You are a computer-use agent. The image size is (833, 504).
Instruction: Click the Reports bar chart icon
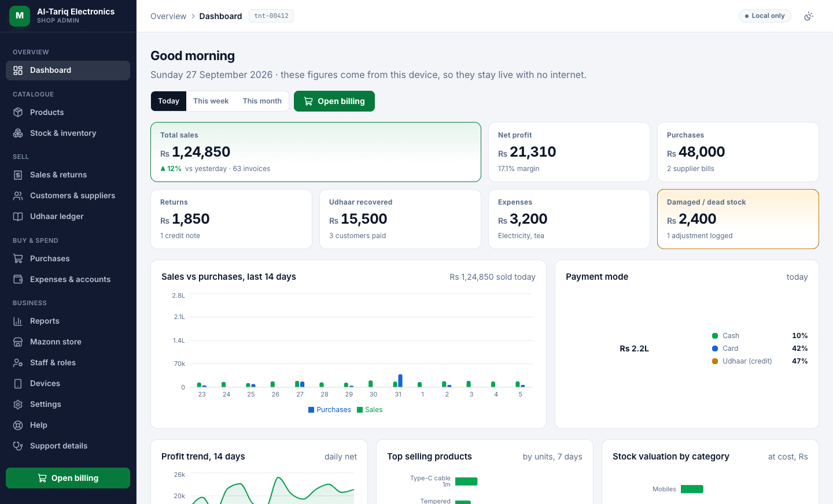click(18, 321)
